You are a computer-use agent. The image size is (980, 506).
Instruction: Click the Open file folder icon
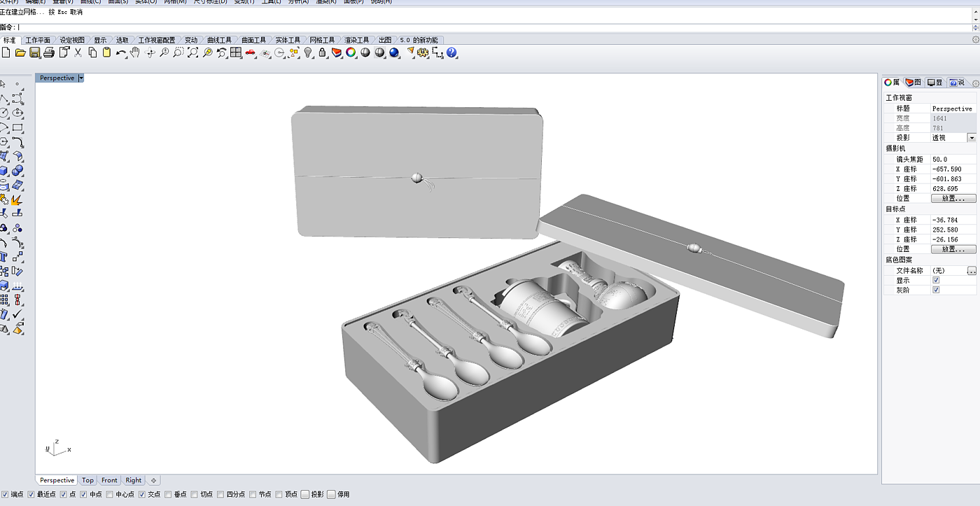coord(20,52)
